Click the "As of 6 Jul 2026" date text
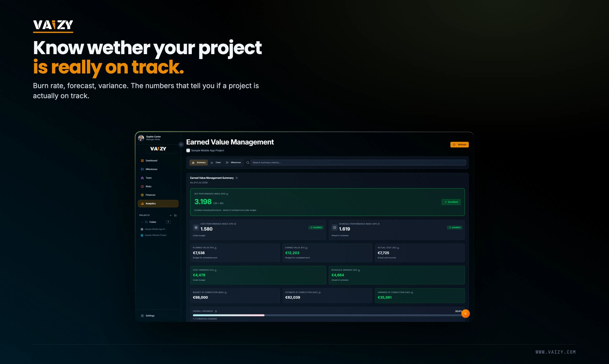The width and height of the screenshot is (609, 364). (199, 183)
